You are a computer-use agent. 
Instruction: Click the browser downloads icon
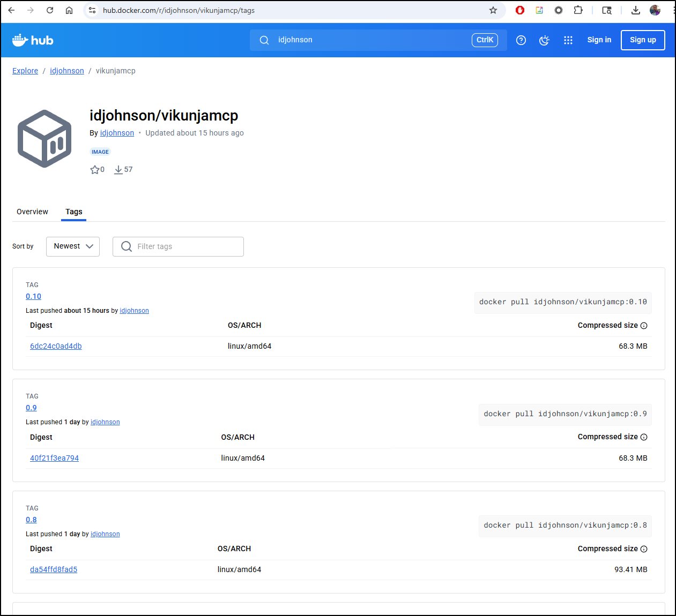635,10
